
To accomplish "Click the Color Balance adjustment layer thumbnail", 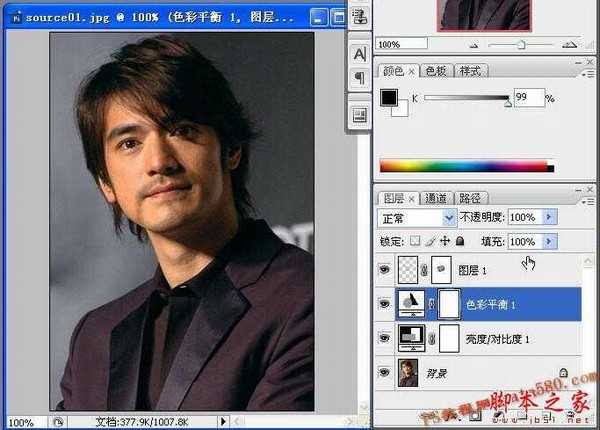I will tap(410, 304).
